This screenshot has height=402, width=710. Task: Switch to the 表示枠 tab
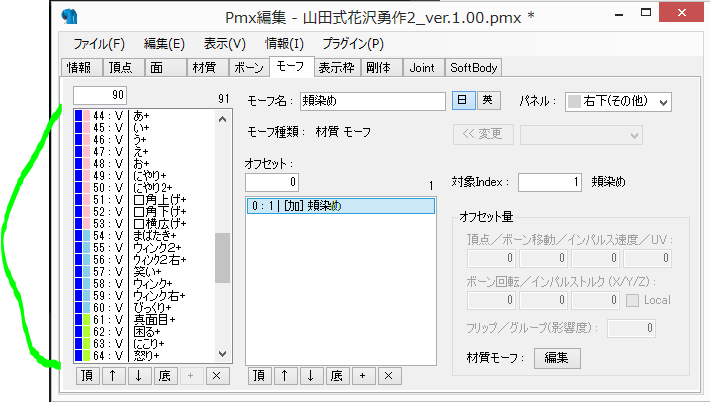coord(337,67)
